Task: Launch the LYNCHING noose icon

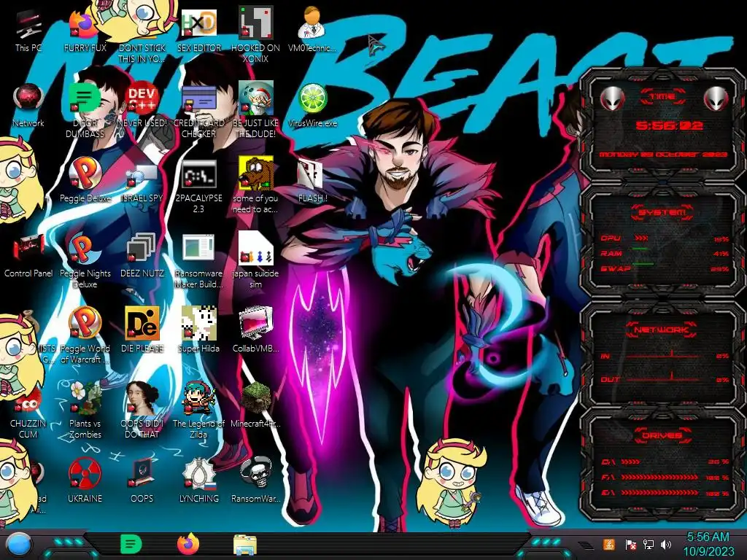Action: pyautogui.click(x=199, y=480)
